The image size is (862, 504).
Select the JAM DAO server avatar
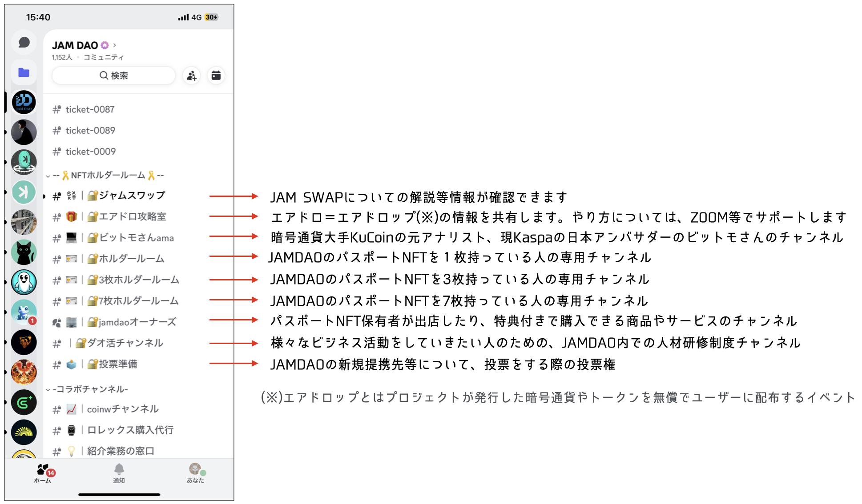pyautogui.click(x=24, y=102)
